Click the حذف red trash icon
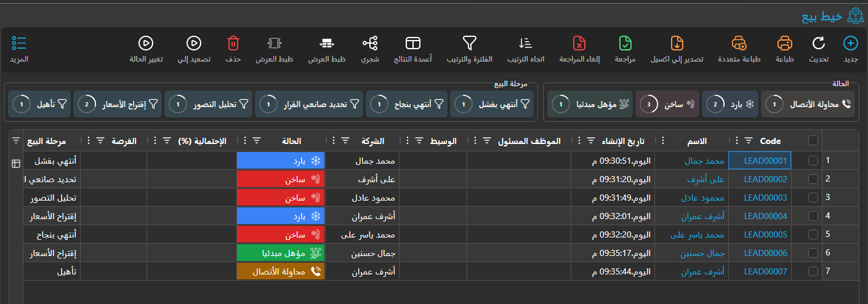 pyautogui.click(x=233, y=43)
